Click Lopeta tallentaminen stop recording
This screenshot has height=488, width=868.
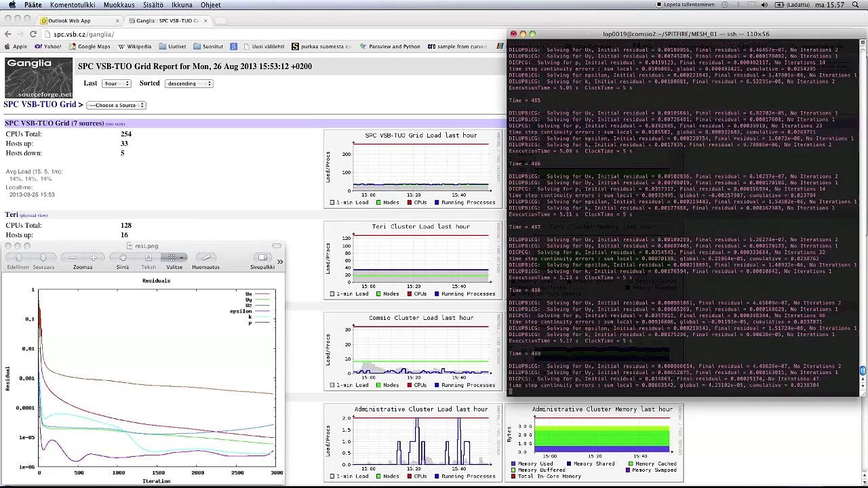coord(686,5)
